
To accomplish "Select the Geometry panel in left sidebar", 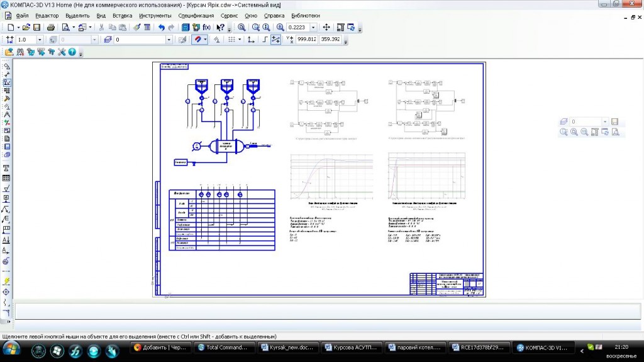I will pos(6,66).
